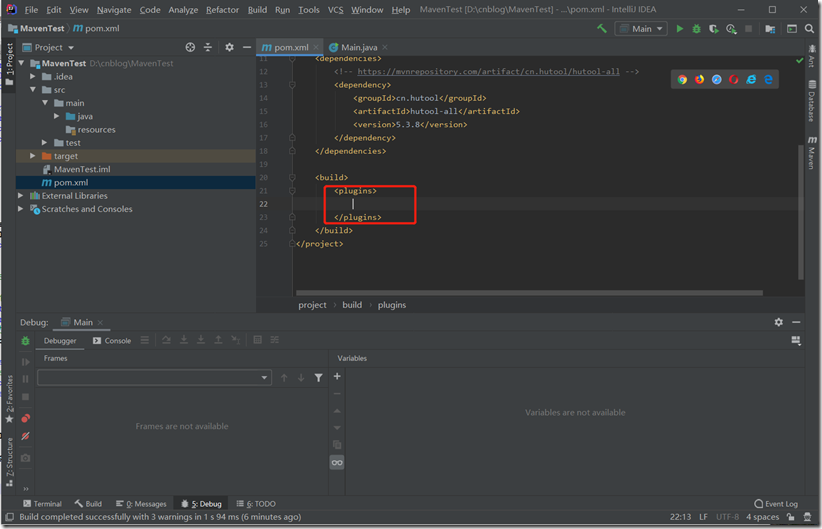822x529 pixels.
Task: Run the Main configuration with the green play icon
Action: click(679, 29)
